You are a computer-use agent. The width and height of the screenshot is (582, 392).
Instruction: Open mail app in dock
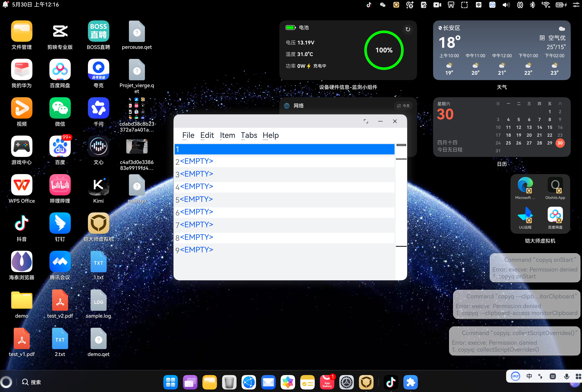click(x=268, y=382)
